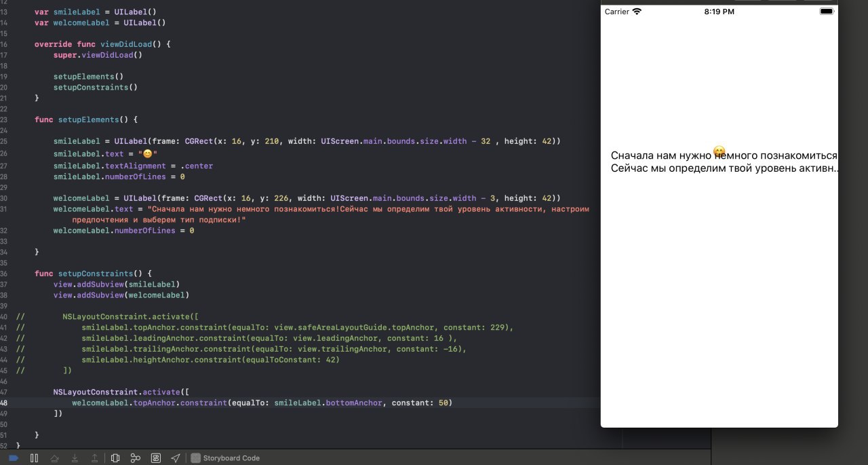Click the 'var smileLabel = UILabel()' line
The width and height of the screenshot is (868, 465).
pos(95,12)
